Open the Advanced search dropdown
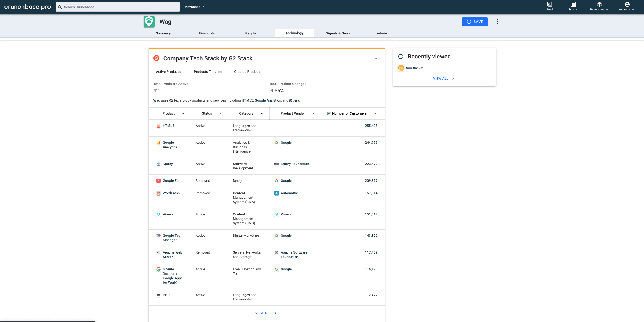This screenshot has height=322, width=644. point(195,7)
